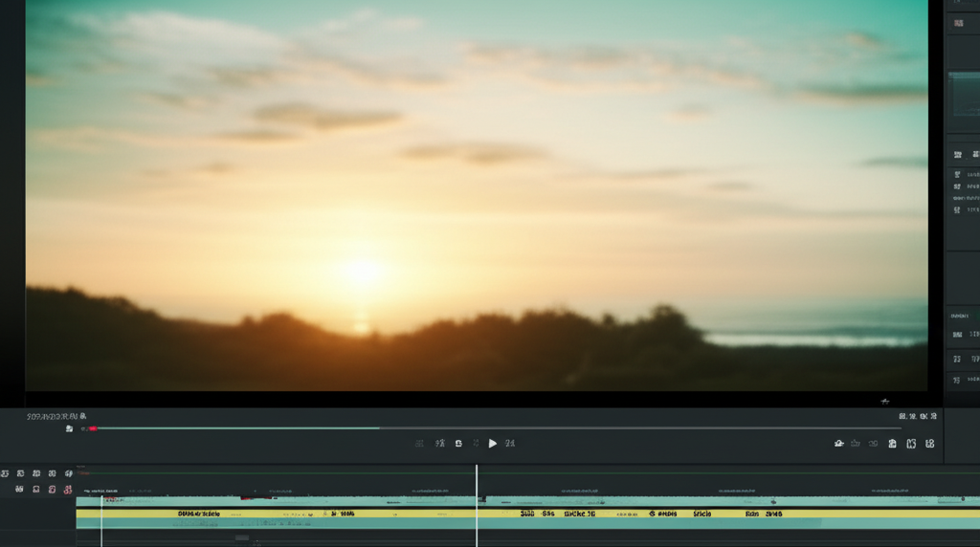Click the first icon in the playback controls row
This screenshot has width=980, height=547.
(x=419, y=444)
